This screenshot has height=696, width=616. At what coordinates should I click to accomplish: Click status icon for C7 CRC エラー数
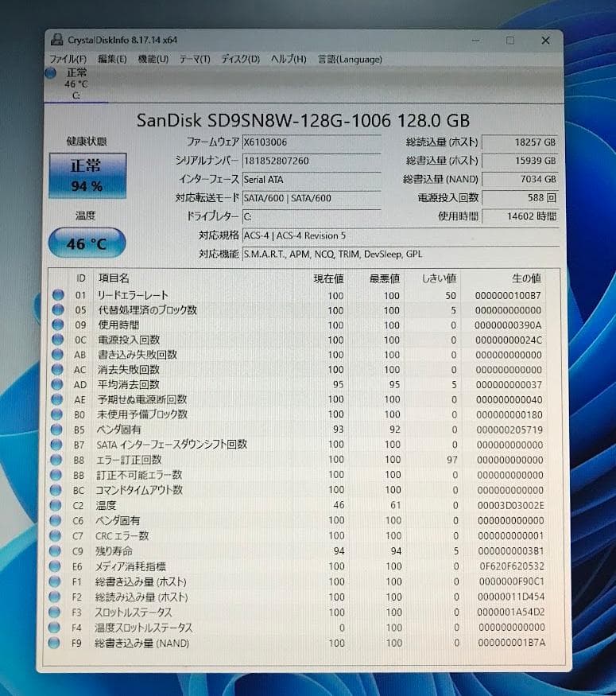pyautogui.click(x=55, y=536)
